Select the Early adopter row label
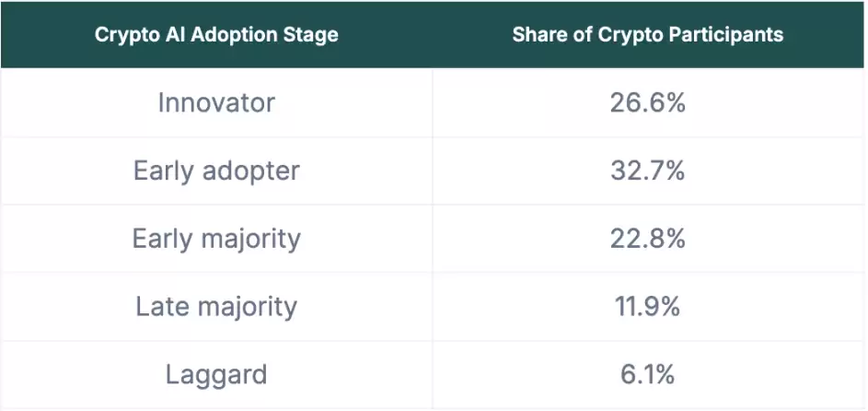868x411 pixels. tap(216, 170)
